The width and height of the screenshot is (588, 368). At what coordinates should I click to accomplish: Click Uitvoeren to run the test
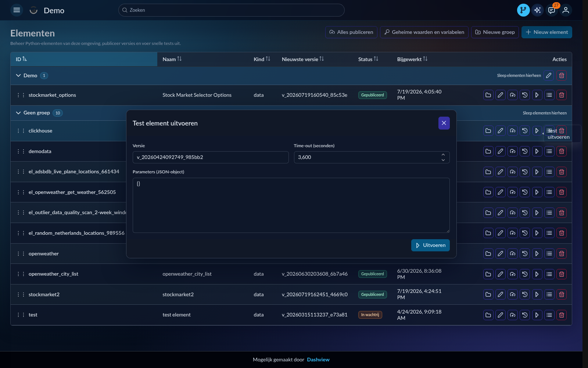point(430,245)
